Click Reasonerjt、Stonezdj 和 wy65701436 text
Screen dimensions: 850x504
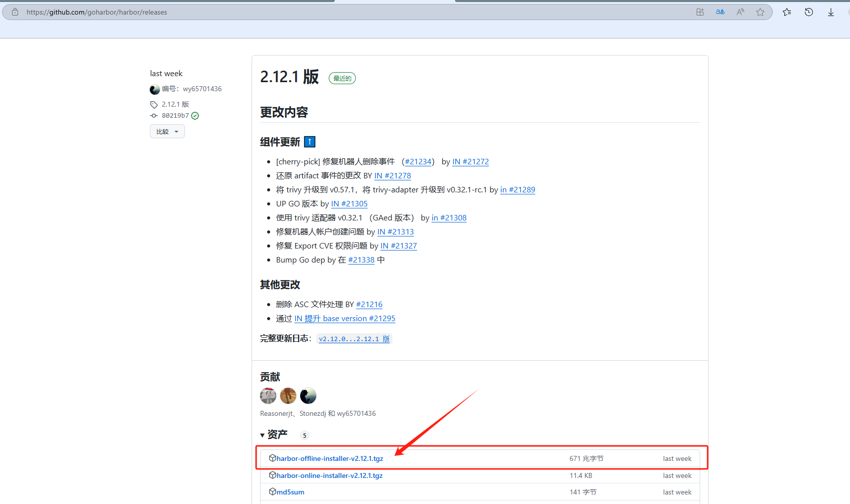click(x=318, y=413)
